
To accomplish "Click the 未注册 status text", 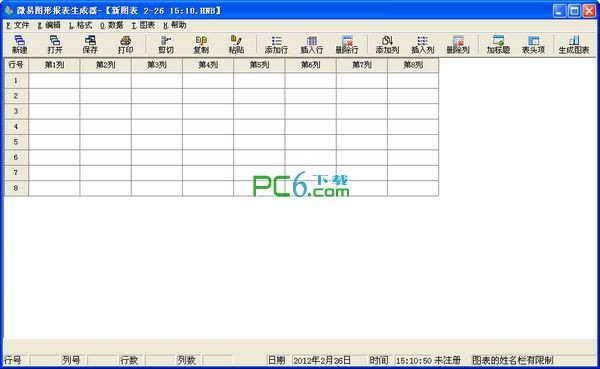I will (x=447, y=360).
